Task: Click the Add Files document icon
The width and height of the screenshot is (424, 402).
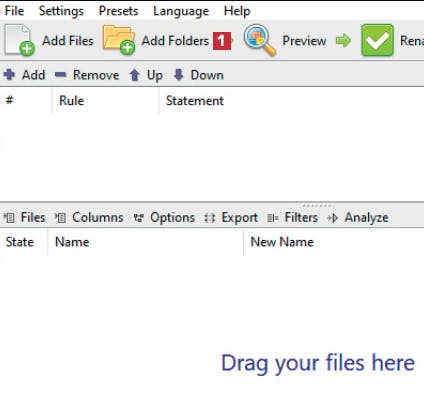Action: coord(19,40)
